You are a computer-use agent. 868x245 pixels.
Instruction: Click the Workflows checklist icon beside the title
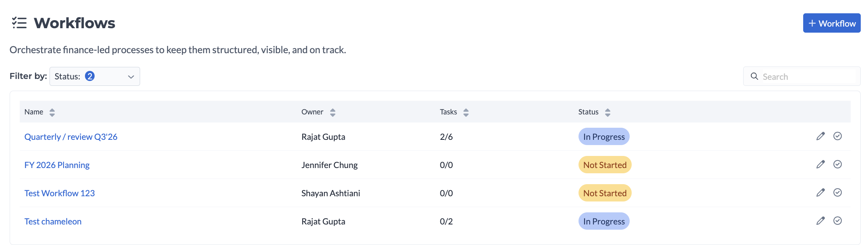pyautogui.click(x=19, y=23)
